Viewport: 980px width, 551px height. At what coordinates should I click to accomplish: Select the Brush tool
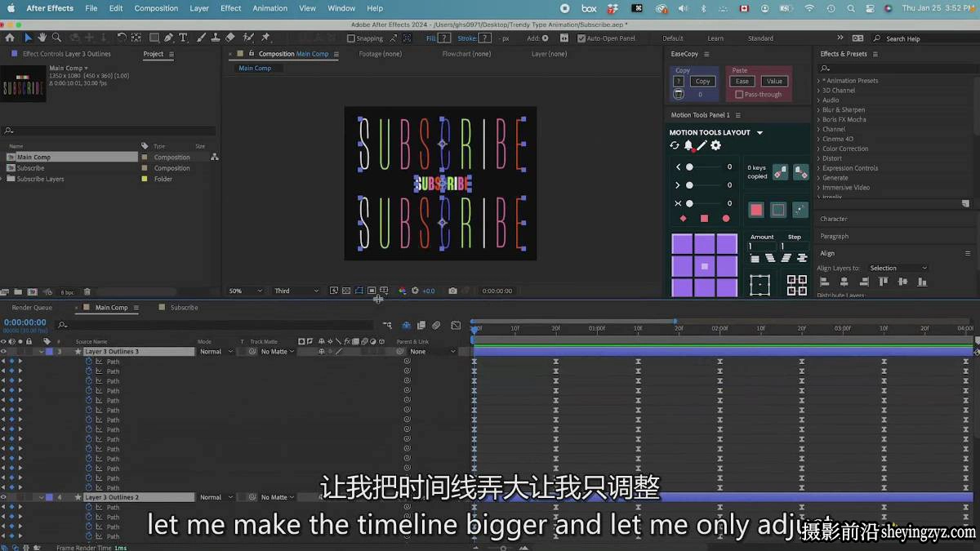tap(199, 38)
